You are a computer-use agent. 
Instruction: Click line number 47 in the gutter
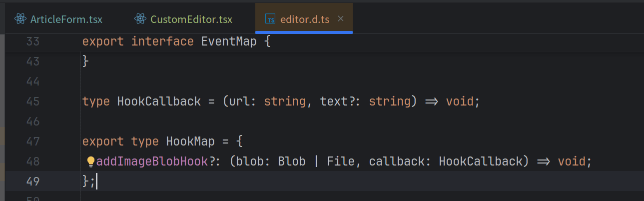(32, 141)
